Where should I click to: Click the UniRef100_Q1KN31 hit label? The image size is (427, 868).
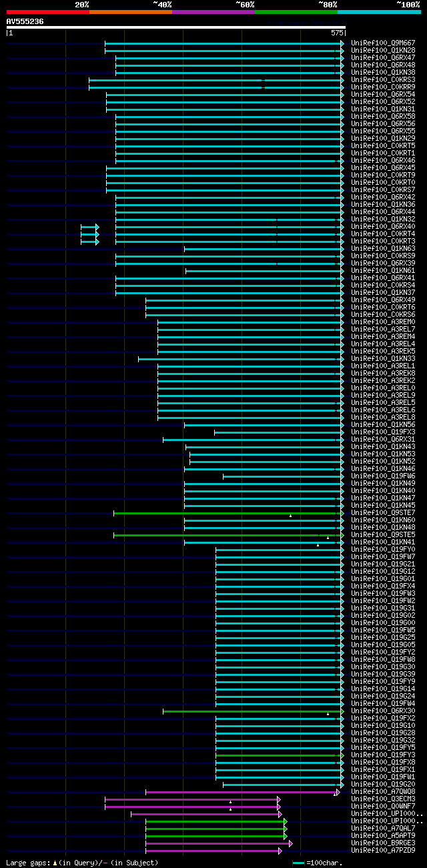pyautogui.click(x=383, y=109)
